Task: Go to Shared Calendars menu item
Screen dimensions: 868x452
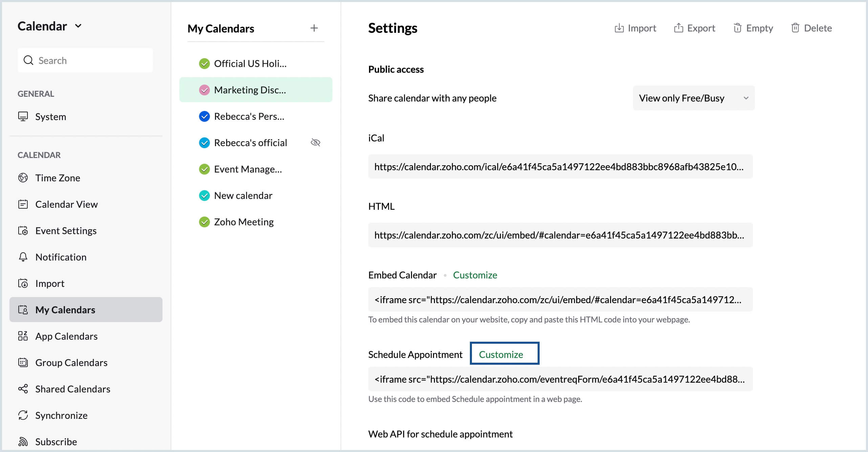Action: (x=72, y=389)
